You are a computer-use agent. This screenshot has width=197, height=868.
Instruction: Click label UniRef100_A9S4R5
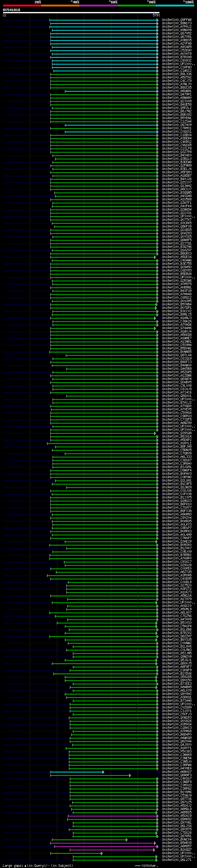177,47
